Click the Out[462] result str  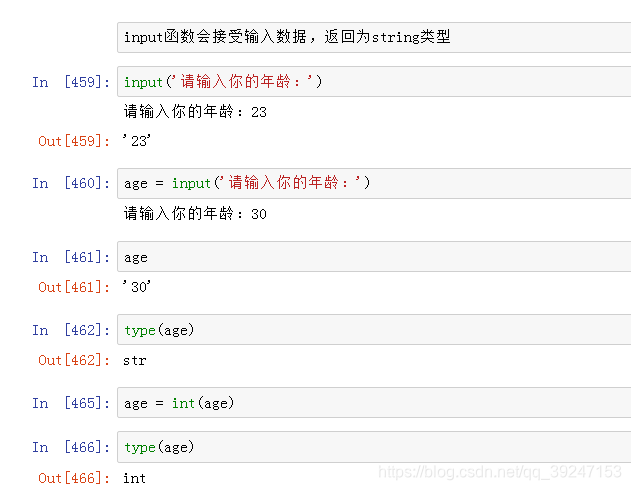(135, 360)
